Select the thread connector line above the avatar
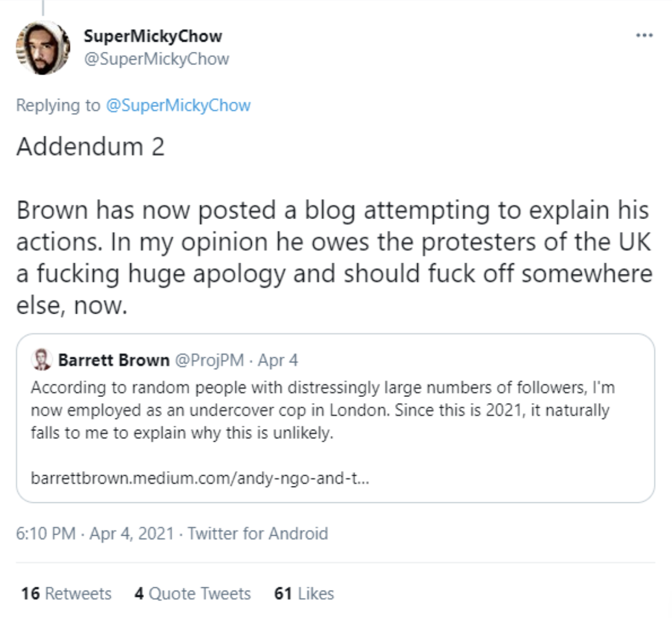The height and width of the screenshot is (618, 672). pyautogui.click(x=43, y=7)
